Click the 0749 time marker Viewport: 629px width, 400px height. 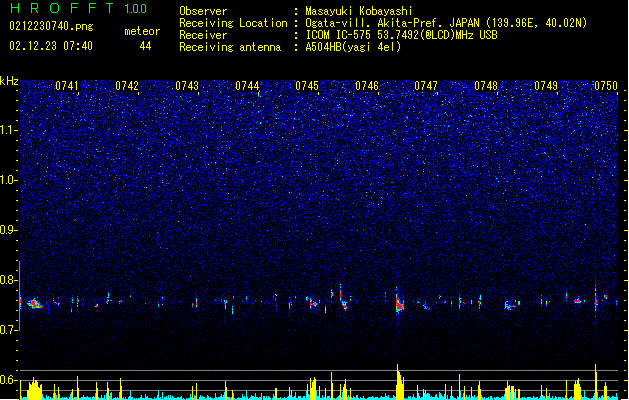pos(546,86)
